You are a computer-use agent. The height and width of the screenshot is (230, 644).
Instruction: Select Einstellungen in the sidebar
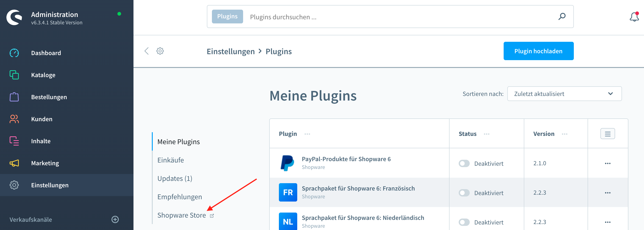coord(50,185)
